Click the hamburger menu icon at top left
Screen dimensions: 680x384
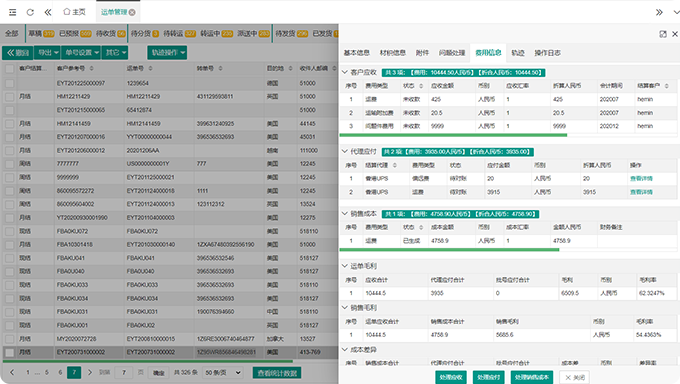13,12
